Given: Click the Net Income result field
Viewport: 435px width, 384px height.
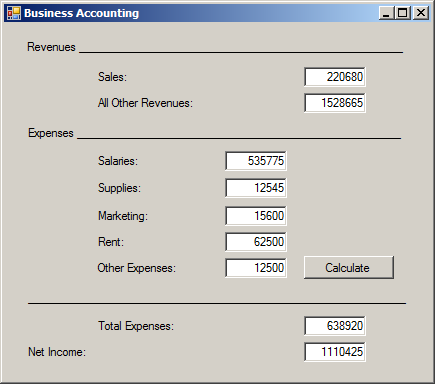Looking at the screenshot, I should click(x=335, y=352).
